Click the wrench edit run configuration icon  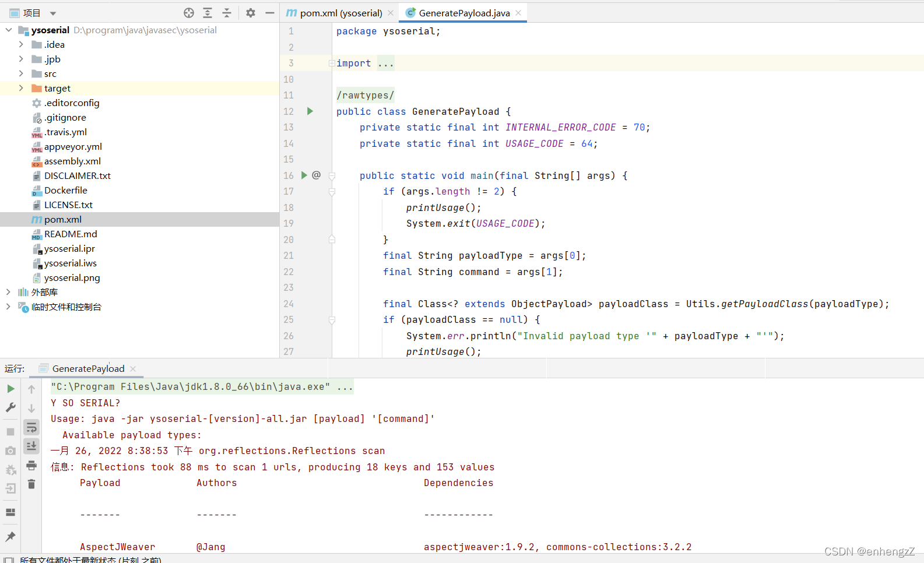click(10, 408)
